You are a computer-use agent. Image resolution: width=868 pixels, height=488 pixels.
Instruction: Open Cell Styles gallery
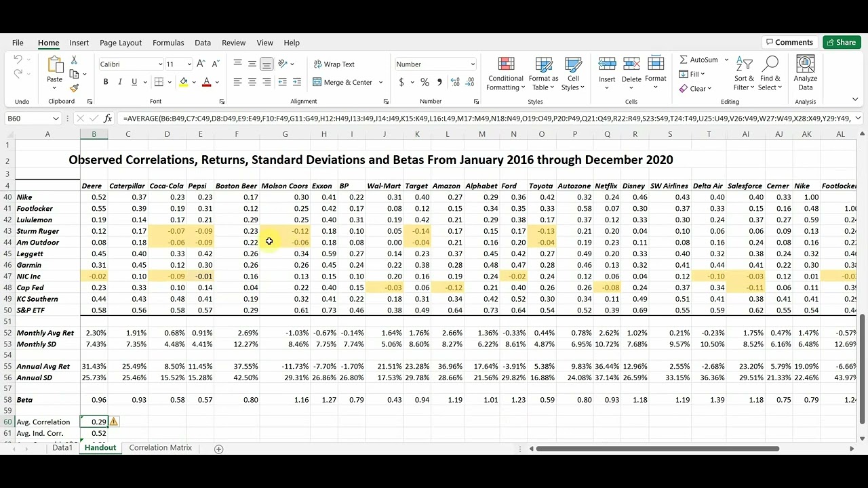[x=574, y=74]
